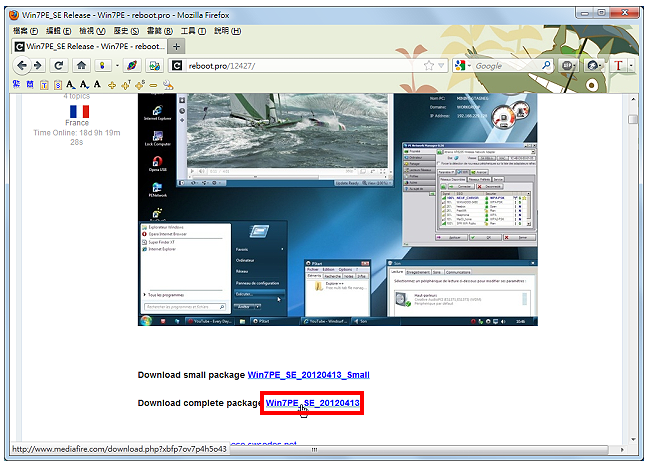The width and height of the screenshot is (652, 465).
Task: Click the yellow light bulb toolbar icon
Action: 102,65
